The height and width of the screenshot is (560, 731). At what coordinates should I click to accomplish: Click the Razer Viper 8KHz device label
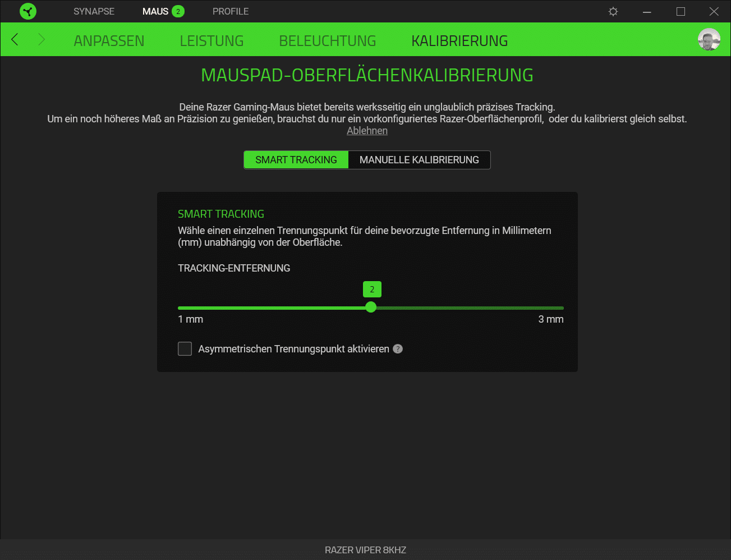[365, 550]
